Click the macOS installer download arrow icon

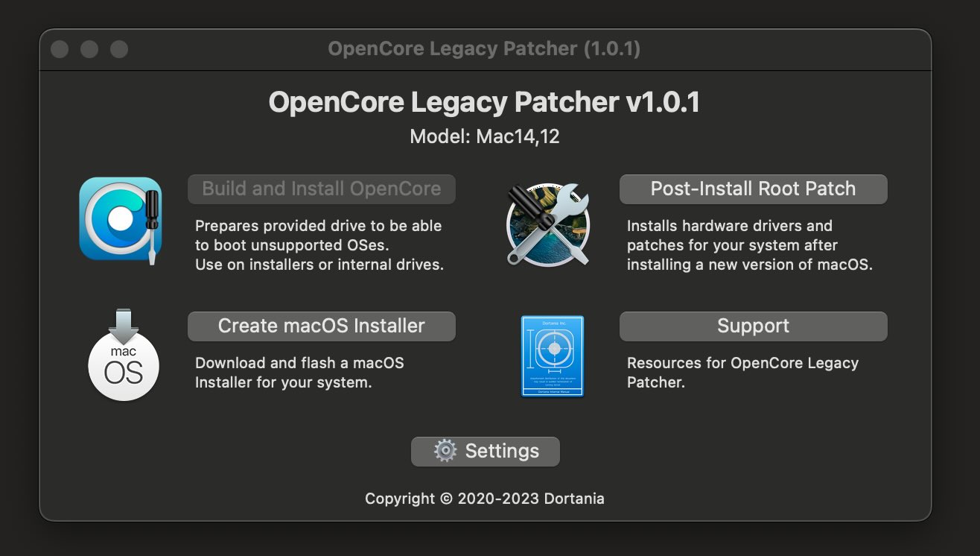pyautogui.click(x=124, y=355)
